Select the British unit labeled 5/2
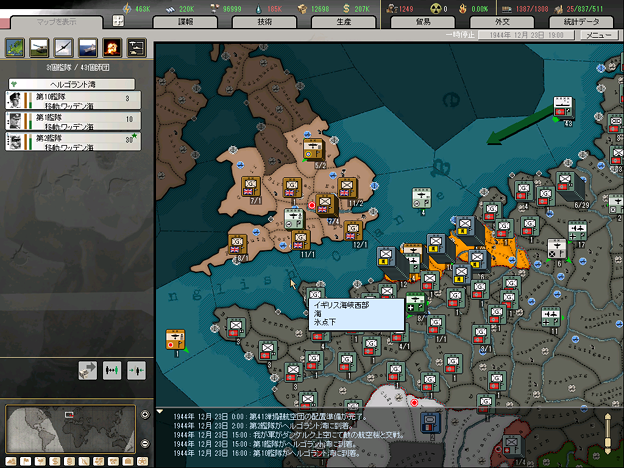The image size is (624, 468). click(x=313, y=149)
